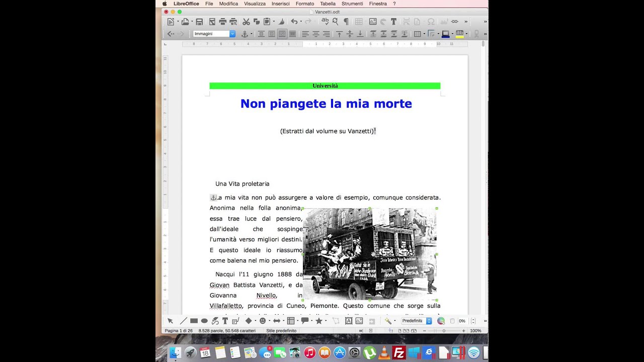Open the Anchor dropdown arrow
644x362 pixels.
253,34
